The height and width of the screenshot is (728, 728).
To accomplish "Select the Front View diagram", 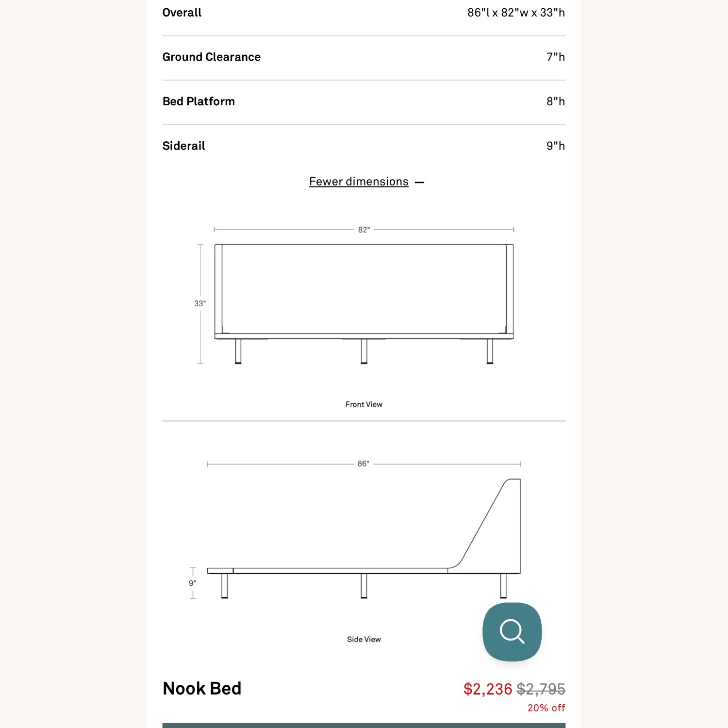I will click(x=363, y=291).
